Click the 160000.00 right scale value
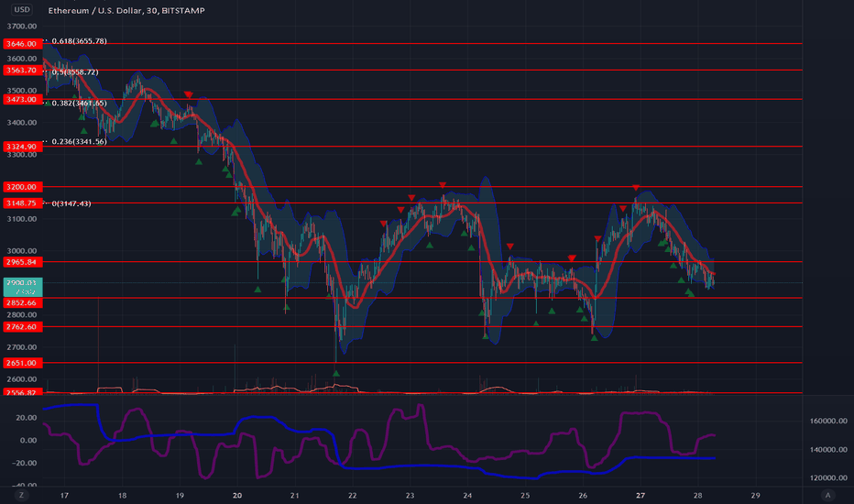 (828, 421)
